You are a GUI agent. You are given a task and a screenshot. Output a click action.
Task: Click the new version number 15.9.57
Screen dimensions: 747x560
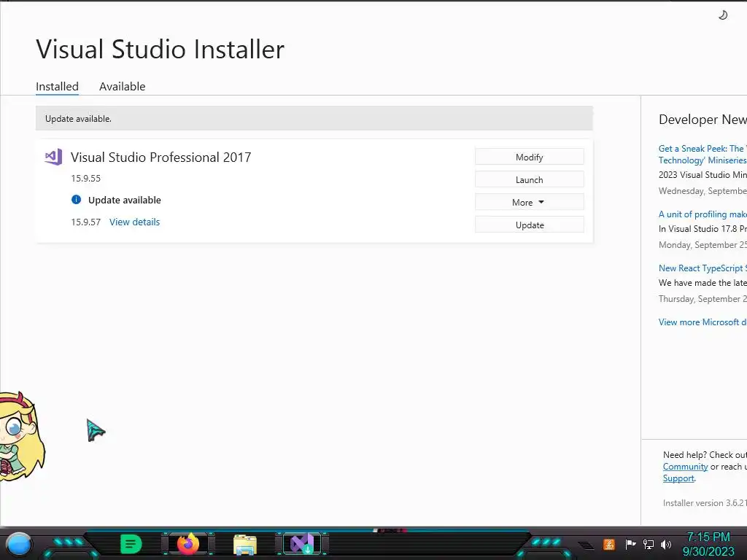[x=86, y=222]
